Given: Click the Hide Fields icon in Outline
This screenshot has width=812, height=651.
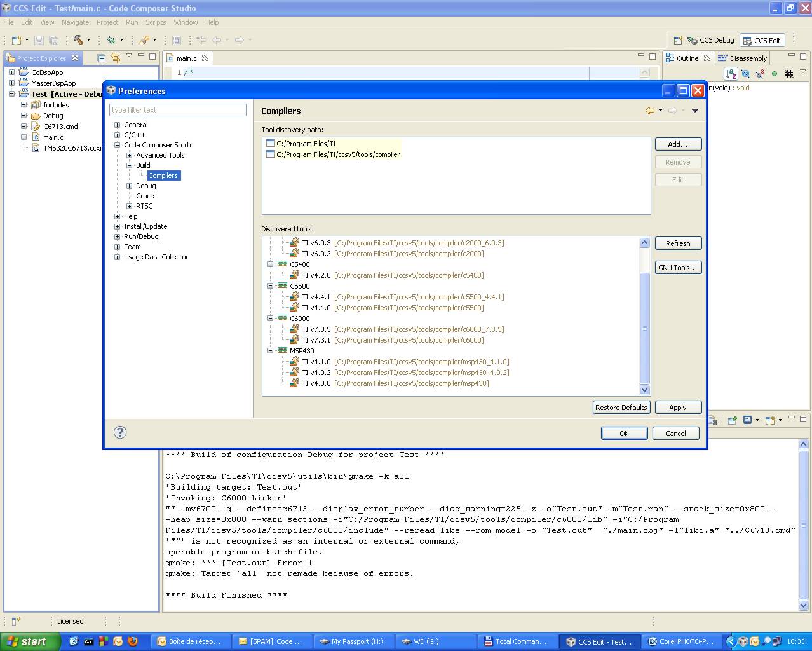Looking at the screenshot, I should click(x=745, y=74).
